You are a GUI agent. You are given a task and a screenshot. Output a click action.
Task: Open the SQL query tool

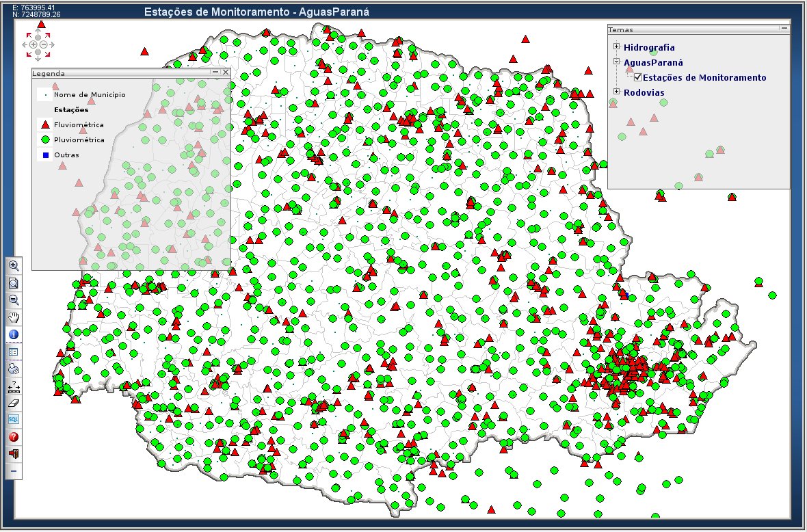pos(14,419)
